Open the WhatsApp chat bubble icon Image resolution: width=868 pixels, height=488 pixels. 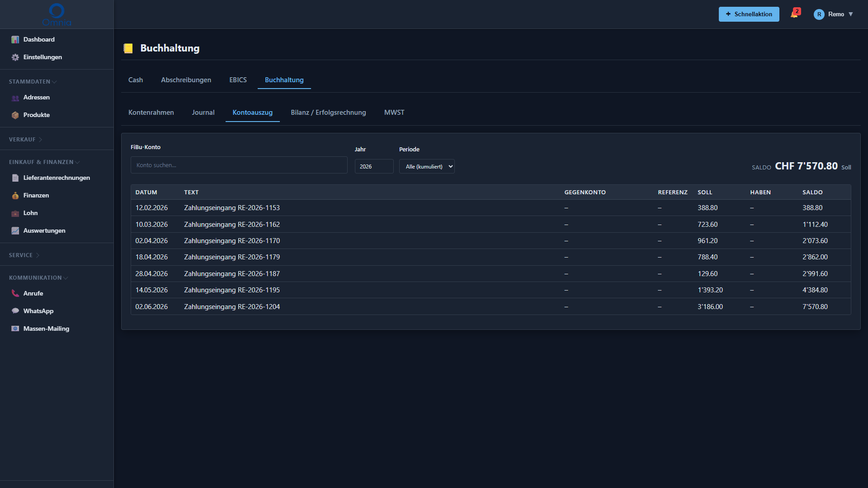pos(15,311)
